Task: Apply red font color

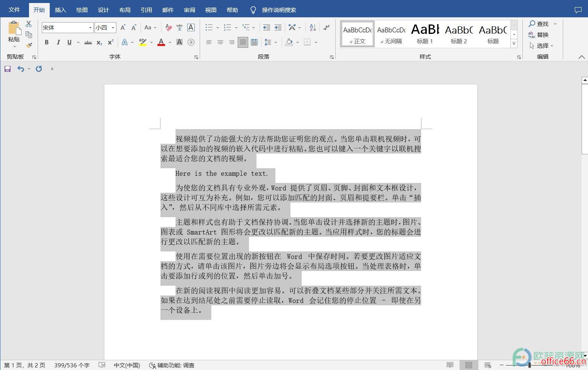Action: point(161,42)
